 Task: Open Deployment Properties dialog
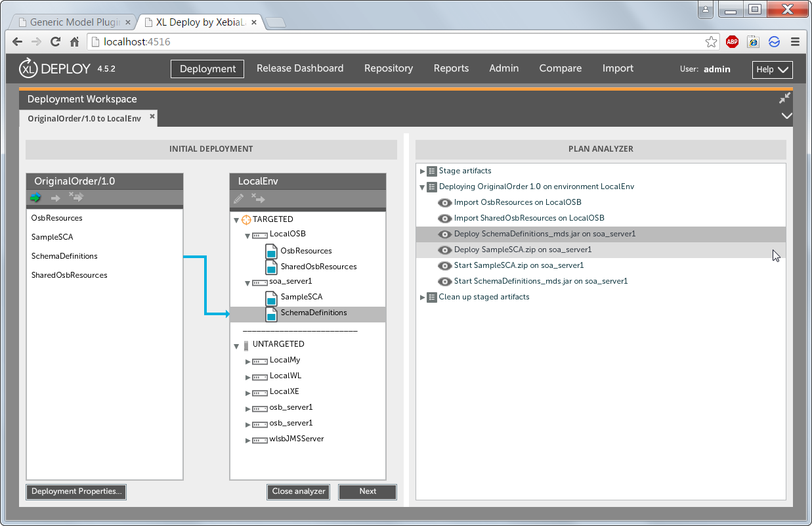pyautogui.click(x=76, y=492)
